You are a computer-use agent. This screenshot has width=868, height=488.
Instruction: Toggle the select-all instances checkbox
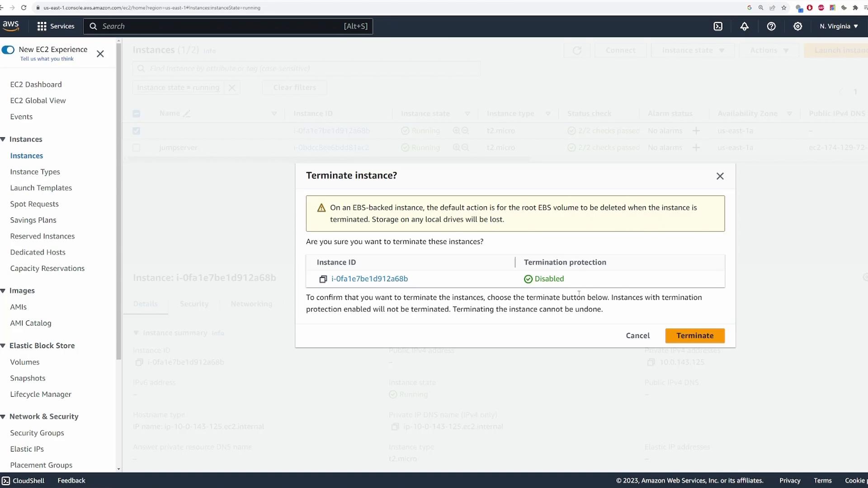[136, 114]
